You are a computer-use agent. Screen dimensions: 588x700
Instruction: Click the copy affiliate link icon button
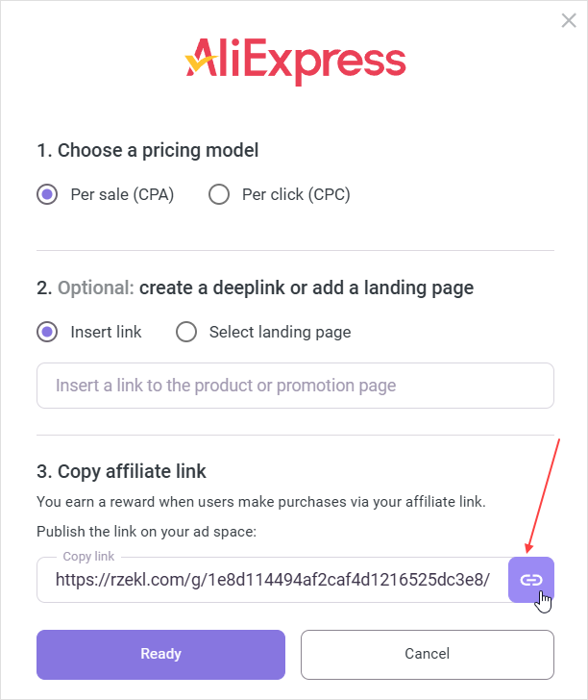coord(531,580)
